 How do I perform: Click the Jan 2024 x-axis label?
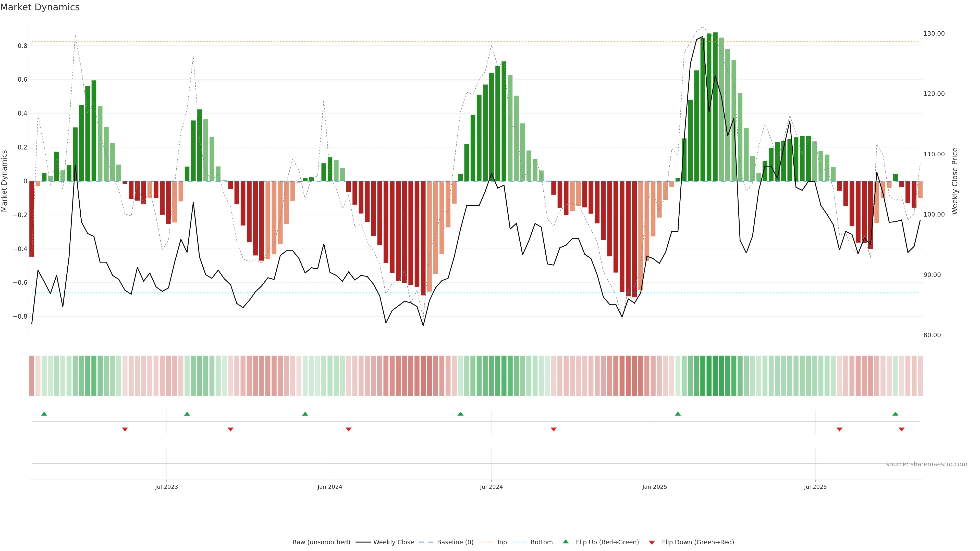(x=330, y=487)
